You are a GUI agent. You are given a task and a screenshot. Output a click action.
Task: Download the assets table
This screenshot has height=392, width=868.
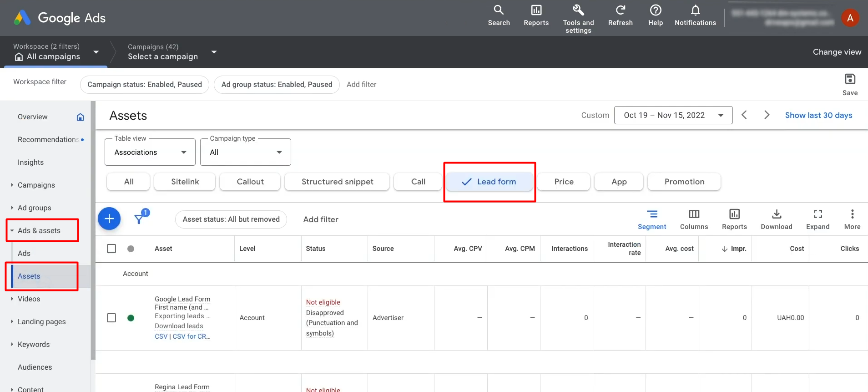777,219
